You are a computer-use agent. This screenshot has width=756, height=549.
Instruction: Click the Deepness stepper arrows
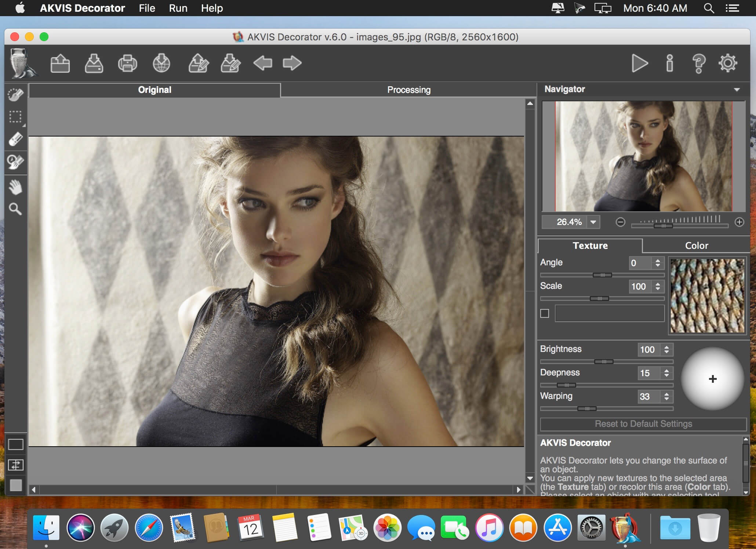pos(666,373)
